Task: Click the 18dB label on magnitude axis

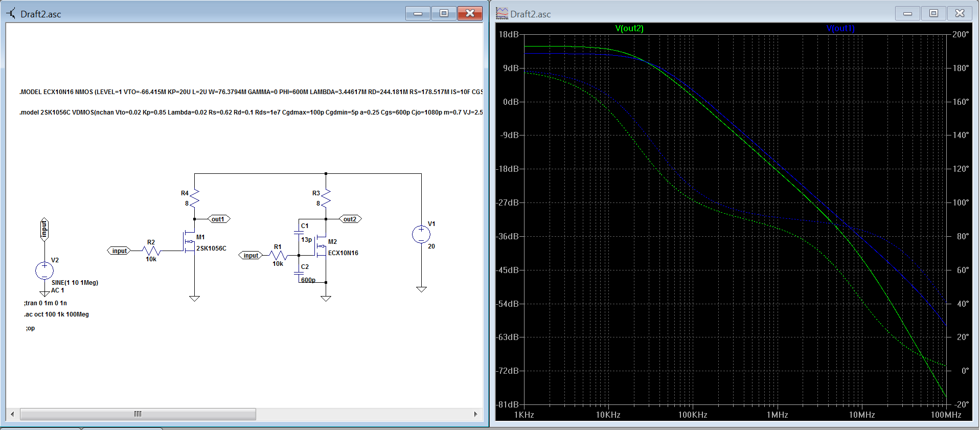Action: 509,34
